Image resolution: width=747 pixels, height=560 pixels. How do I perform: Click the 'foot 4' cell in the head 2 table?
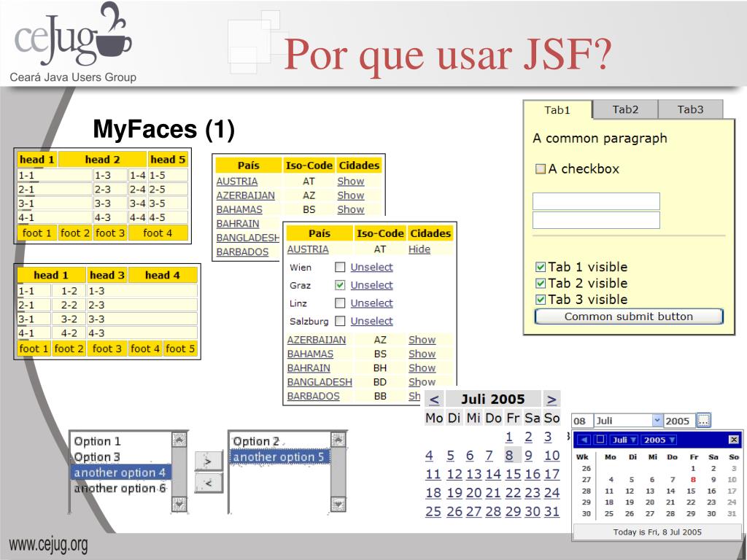[158, 233]
